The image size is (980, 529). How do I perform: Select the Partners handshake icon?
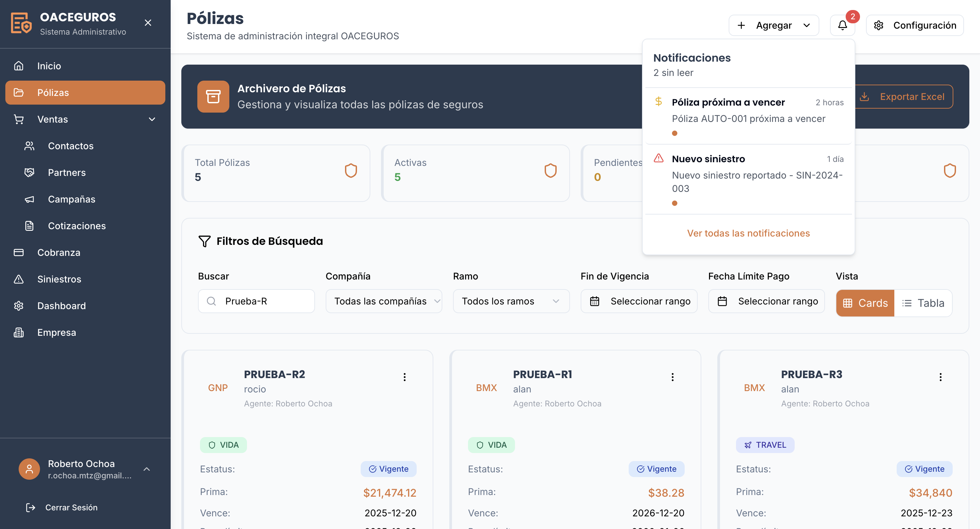coord(29,172)
